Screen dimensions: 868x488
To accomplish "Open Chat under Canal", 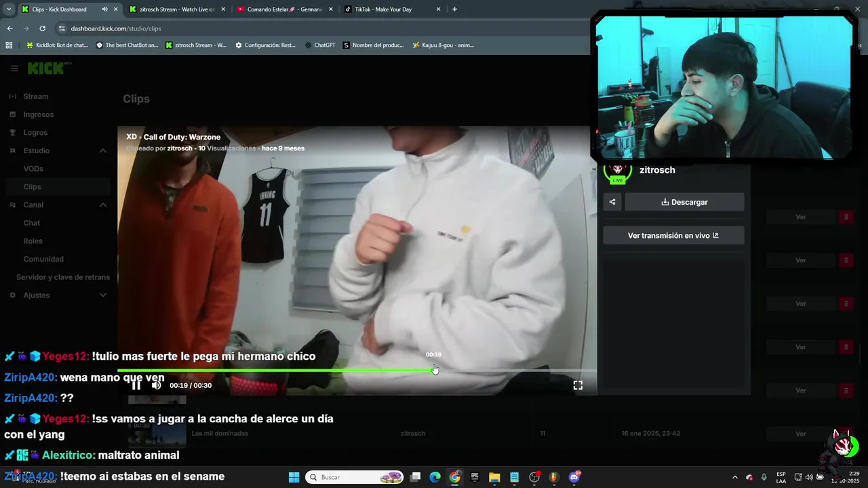I will click(32, 223).
